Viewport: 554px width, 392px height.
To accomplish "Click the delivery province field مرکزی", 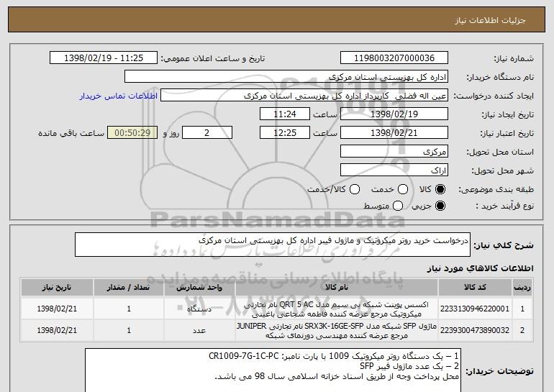I will click(394, 152).
